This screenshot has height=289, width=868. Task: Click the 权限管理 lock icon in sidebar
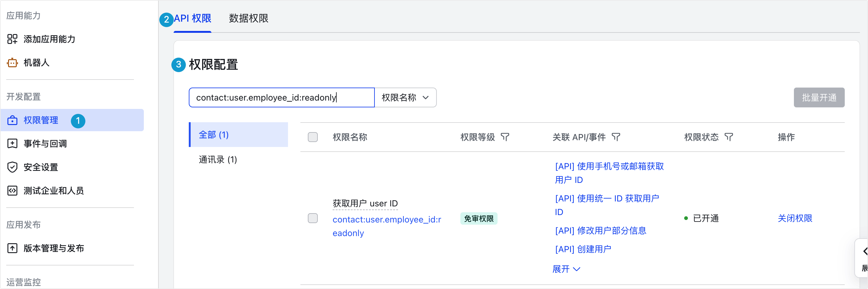[x=12, y=120]
